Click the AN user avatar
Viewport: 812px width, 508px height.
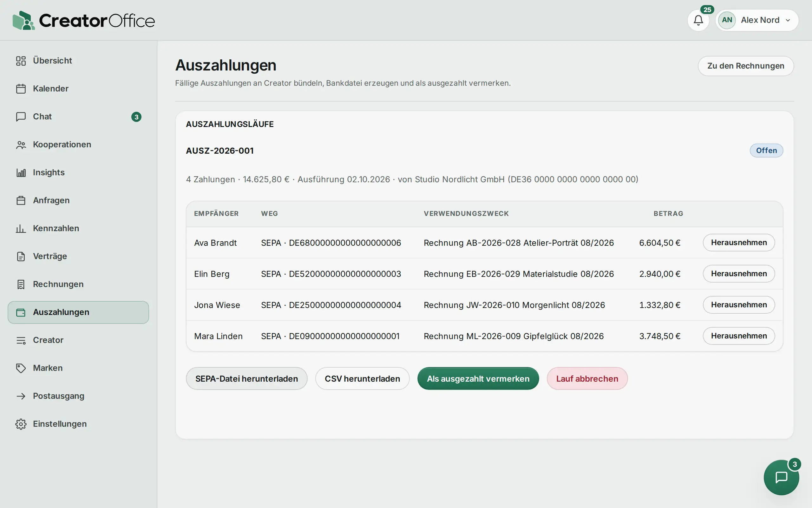(x=727, y=20)
